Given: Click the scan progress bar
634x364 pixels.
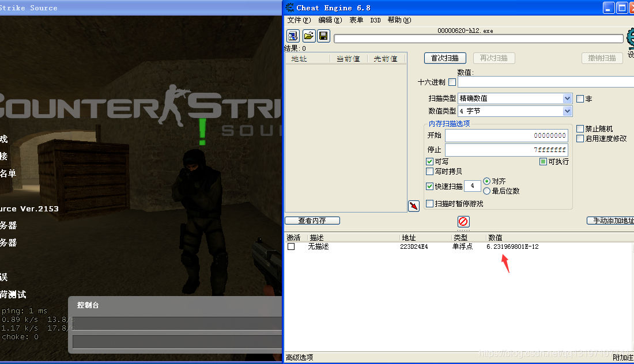Looking at the screenshot, I should (x=478, y=39).
